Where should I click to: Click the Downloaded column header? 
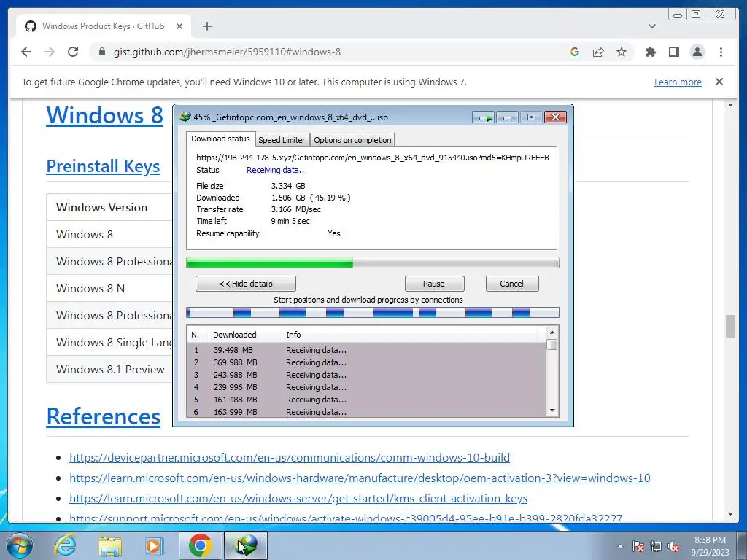[x=245, y=335]
